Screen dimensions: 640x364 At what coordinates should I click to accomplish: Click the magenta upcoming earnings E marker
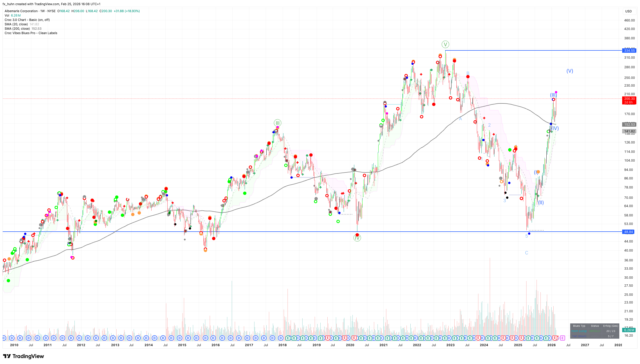coord(562,338)
